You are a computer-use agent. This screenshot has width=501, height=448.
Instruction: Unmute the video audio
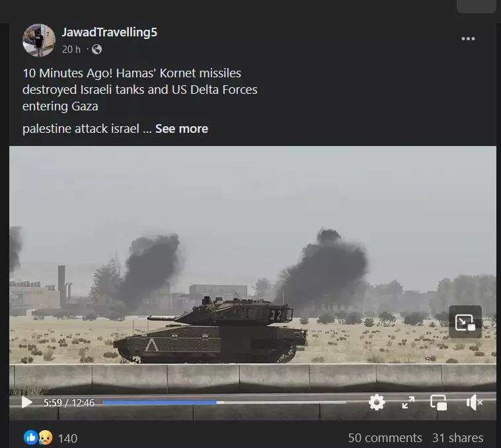click(x=474, y=402)
